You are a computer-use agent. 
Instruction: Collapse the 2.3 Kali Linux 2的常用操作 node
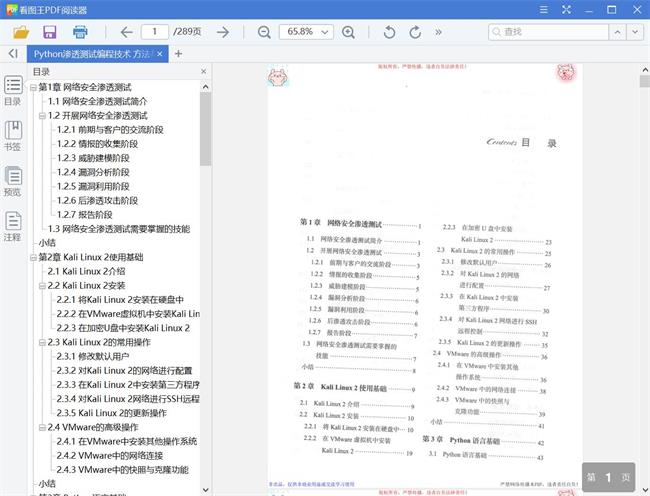(42, 343)
